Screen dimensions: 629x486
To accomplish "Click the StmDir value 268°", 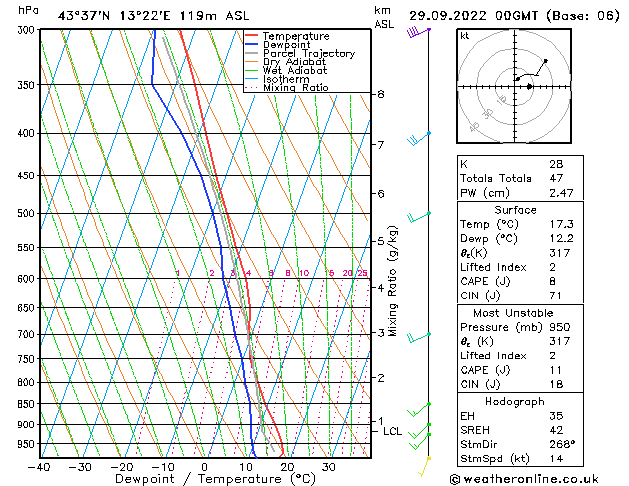I will tap(562, 444).
